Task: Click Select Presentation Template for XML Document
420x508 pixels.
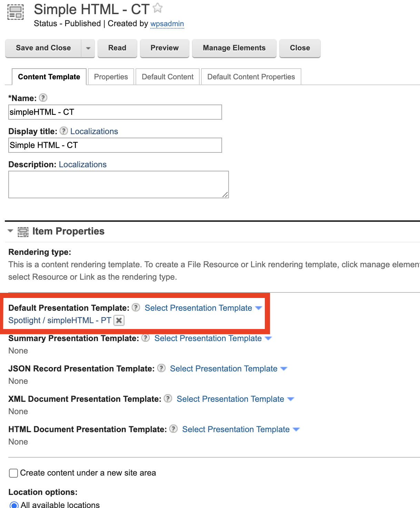Action: point(230,399)
